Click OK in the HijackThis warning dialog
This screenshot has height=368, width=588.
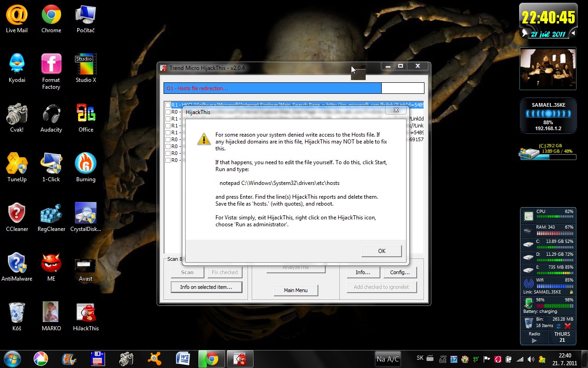pyautogui.click(x=382, y=251)
